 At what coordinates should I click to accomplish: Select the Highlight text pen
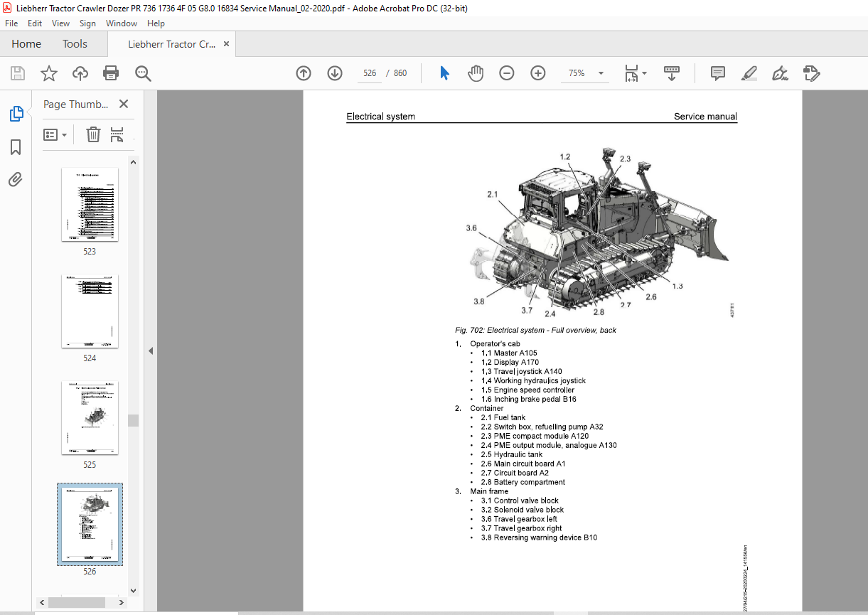tap(749, 73)
